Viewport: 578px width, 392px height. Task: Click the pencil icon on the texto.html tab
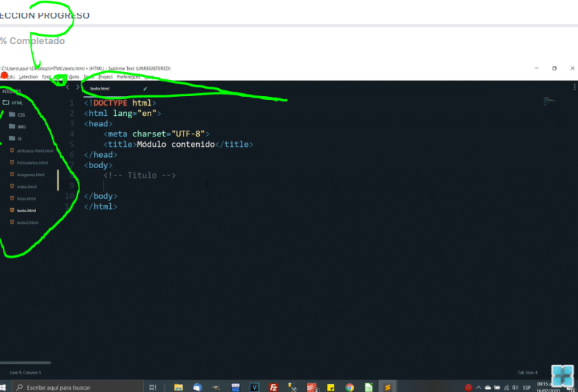(145, 89)
